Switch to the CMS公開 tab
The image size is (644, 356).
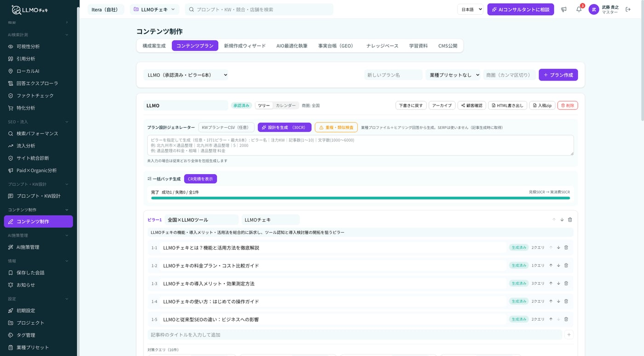click(448, 46)
